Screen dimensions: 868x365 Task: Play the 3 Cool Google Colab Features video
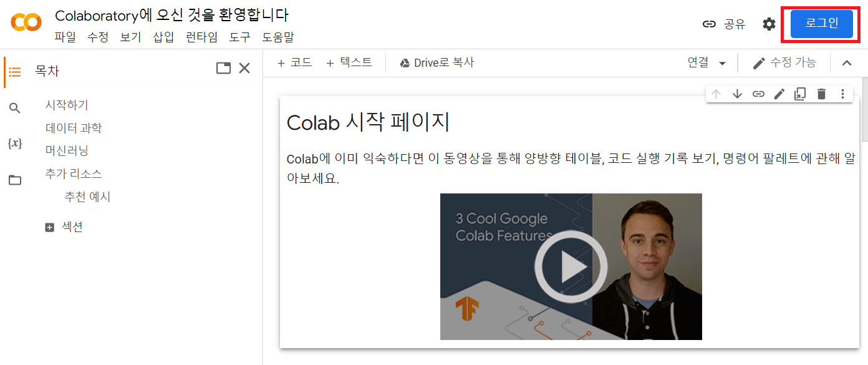point(571,267)
